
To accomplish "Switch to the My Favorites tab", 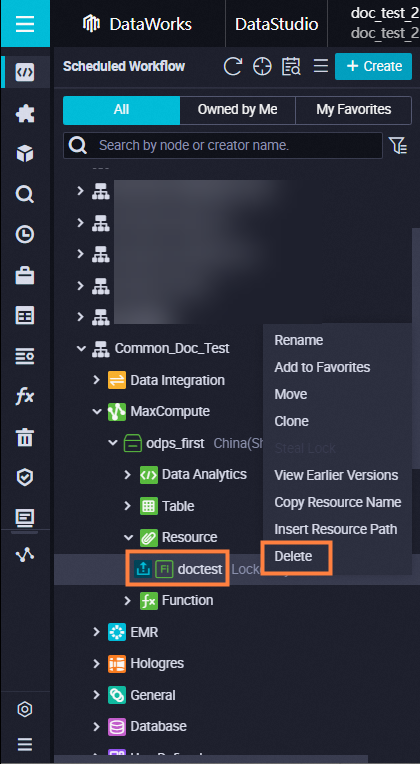I will click(353, 110).
